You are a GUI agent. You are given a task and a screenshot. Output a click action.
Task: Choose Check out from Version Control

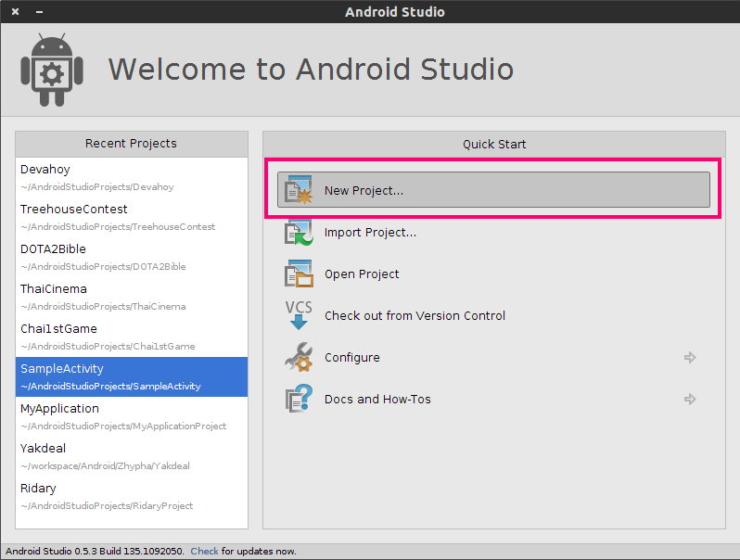(x=415, y=315)
